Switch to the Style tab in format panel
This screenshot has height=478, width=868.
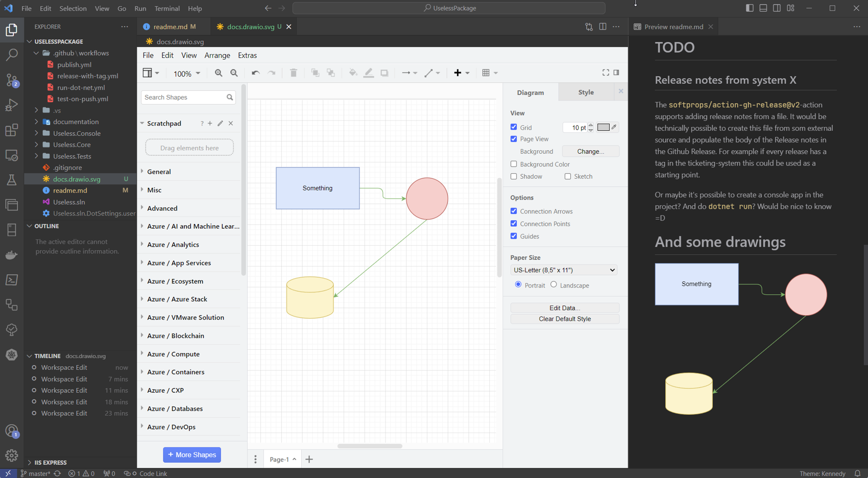[x=586, y=92]
